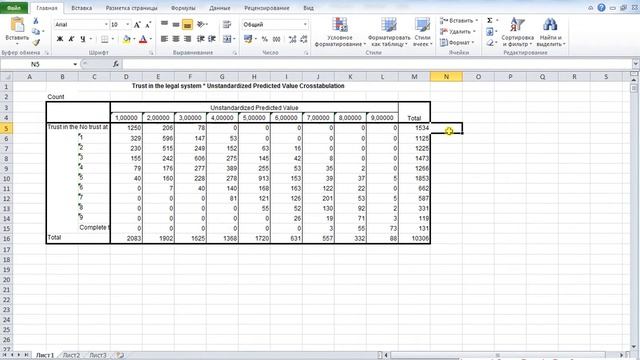The width and height of the screenshot is (640, 360).
Task: Open Find and Select binoculars
Action: pos(550,32)
